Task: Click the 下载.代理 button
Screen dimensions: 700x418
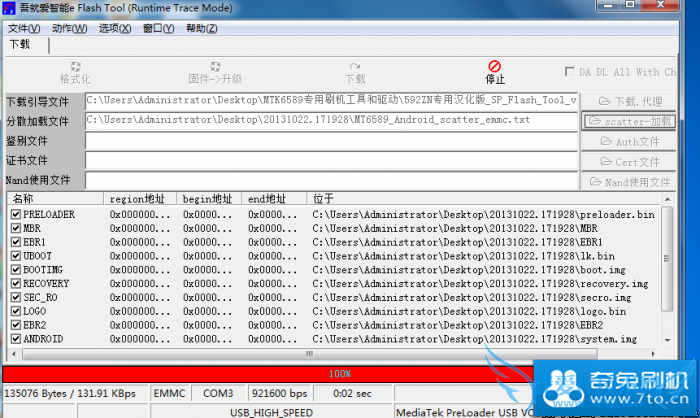Action: 628,101
